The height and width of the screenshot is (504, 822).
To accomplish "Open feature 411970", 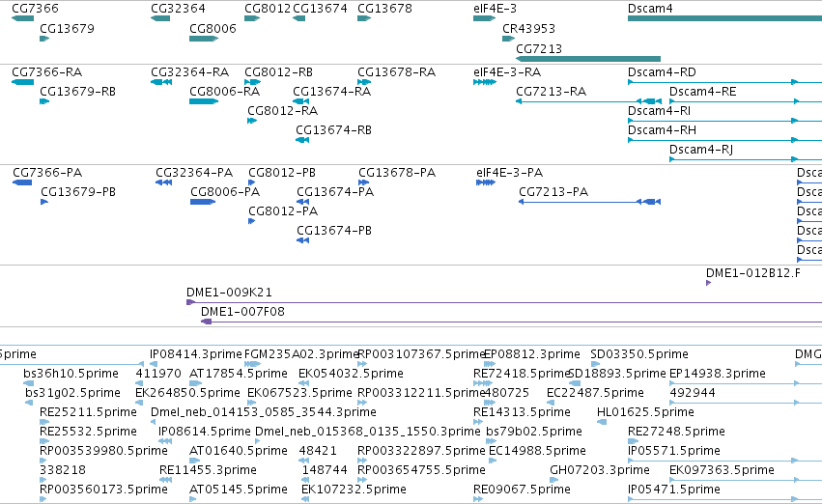I will pyautogui.click(x=158, y=374).
